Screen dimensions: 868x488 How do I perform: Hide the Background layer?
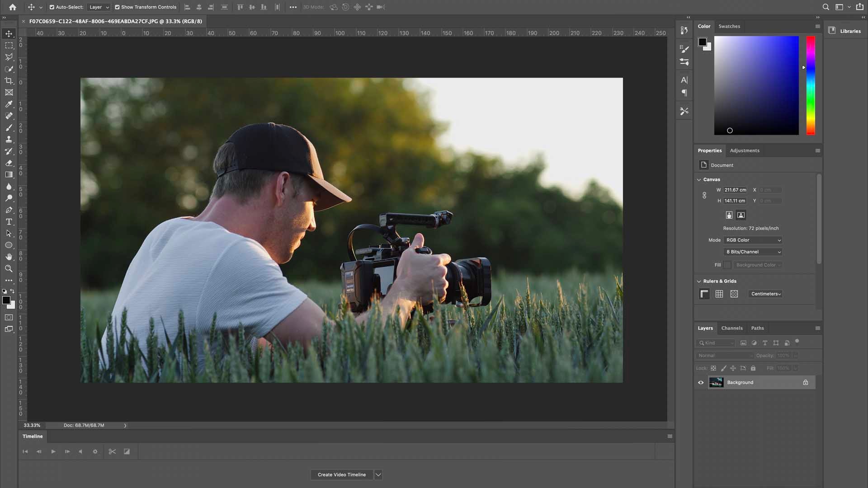pyautogui.click(x=700, y=382)
